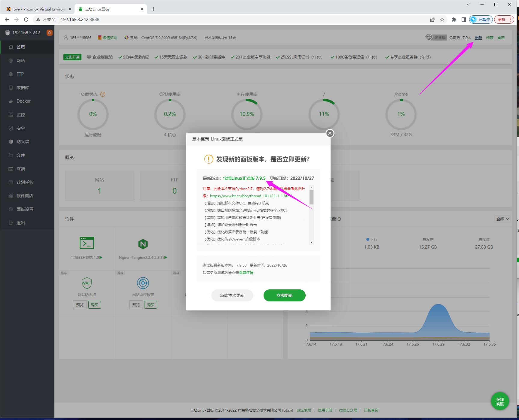Open the 宝塔SSH终端 terminal icon

(87, 243)
